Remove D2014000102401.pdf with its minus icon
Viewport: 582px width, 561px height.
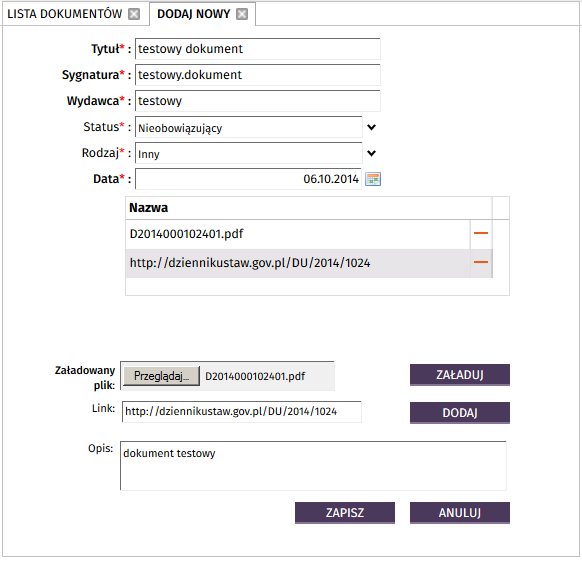pos(481,233)
